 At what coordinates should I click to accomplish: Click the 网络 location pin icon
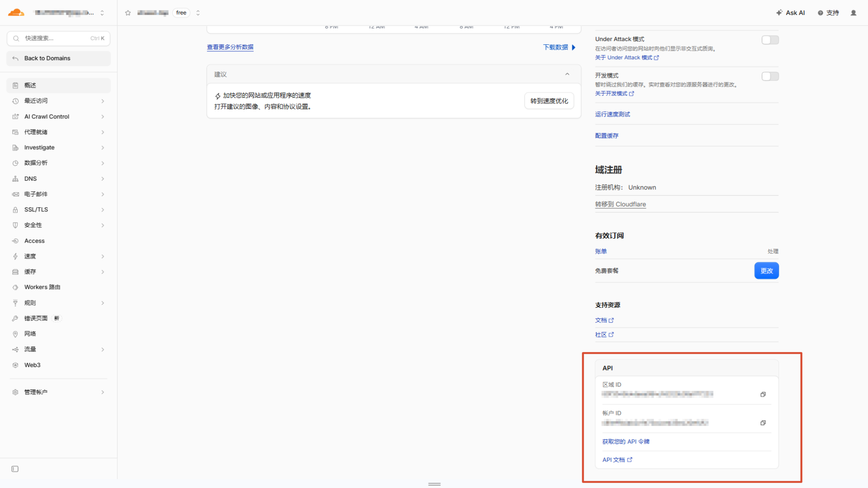tap(15, 334)
